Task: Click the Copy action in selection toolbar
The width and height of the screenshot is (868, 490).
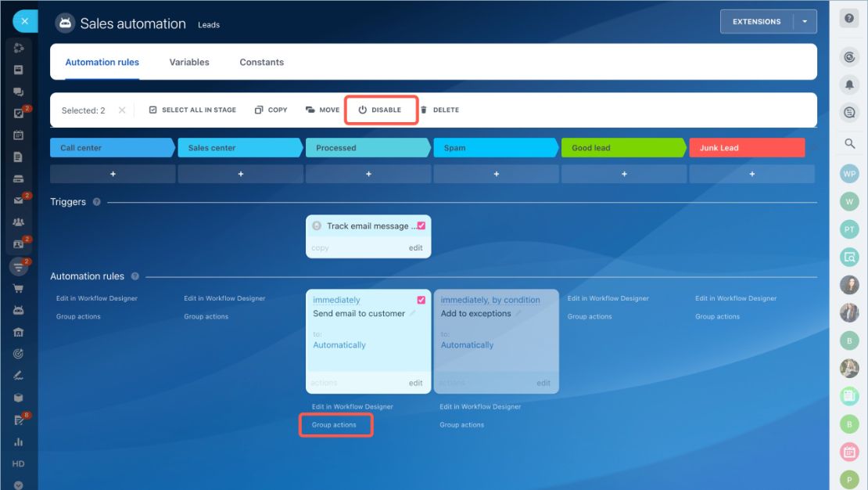Action: pos(271,110)
